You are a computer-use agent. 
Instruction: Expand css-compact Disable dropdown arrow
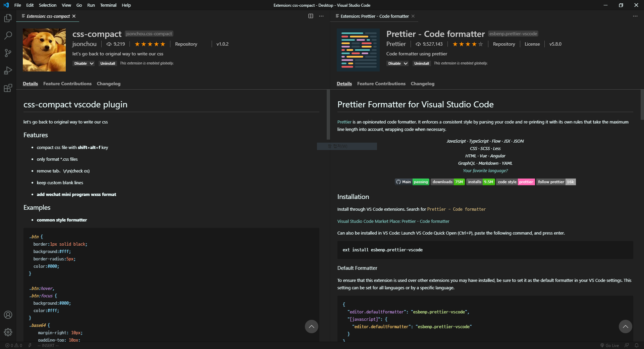92,63
